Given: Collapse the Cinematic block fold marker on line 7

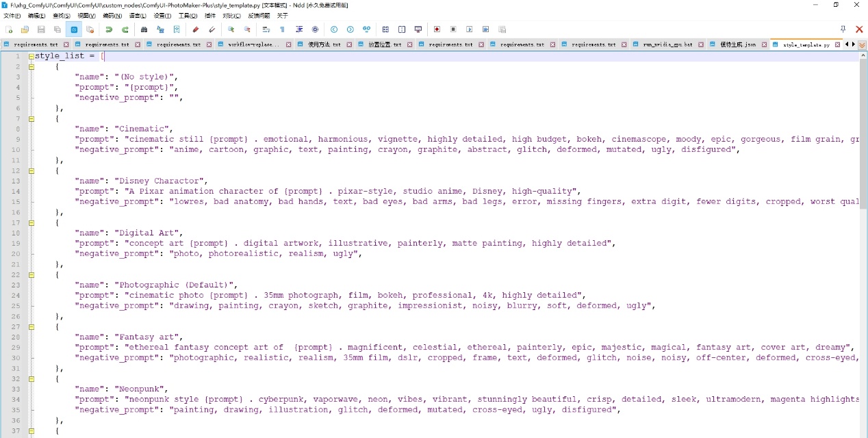Looking at the screenshot, I should tap(31, 118).
